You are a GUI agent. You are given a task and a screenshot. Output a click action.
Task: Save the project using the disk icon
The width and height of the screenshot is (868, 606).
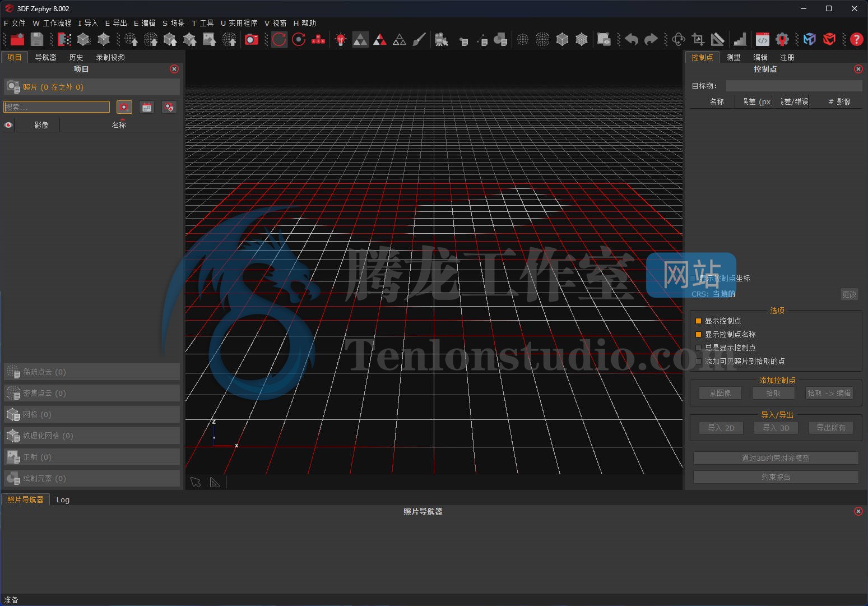(36, 39)
